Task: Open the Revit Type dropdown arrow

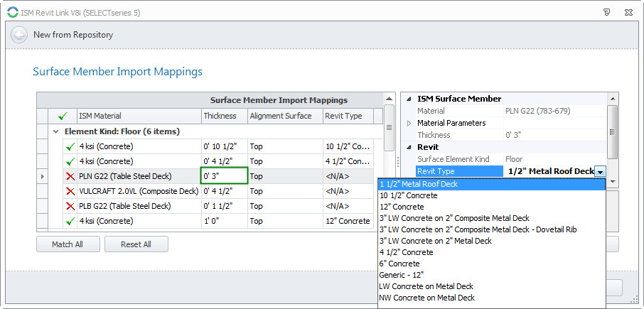Action: click(x=600, y=171)
